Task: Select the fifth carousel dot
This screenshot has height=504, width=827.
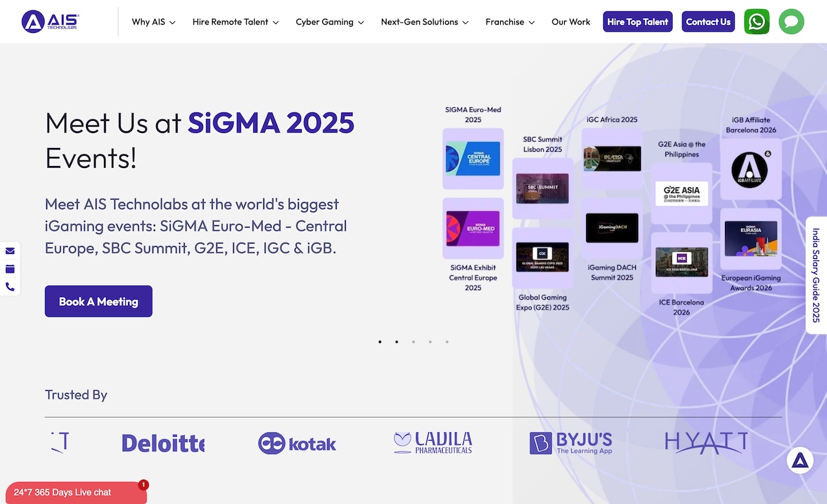Action: pos(447,342)
